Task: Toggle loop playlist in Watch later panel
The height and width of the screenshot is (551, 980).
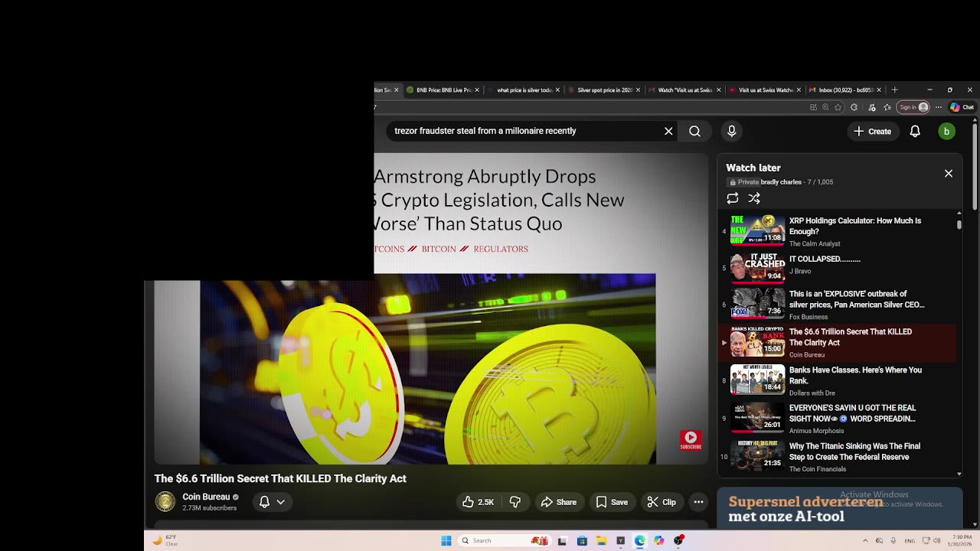Action: [x=733, y=198]
